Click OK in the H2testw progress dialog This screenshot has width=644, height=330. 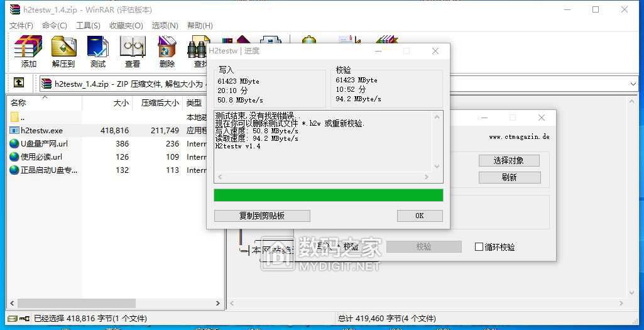(420, 216)
